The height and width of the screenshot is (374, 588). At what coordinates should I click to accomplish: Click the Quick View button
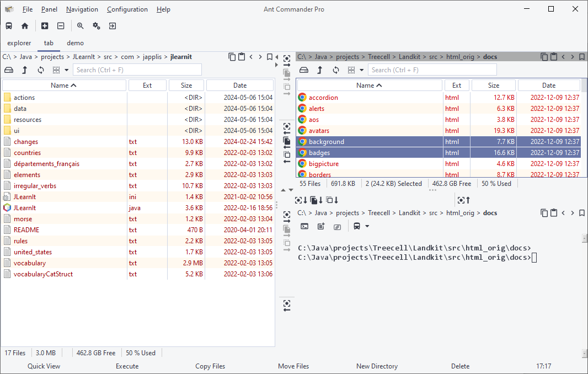44,366
